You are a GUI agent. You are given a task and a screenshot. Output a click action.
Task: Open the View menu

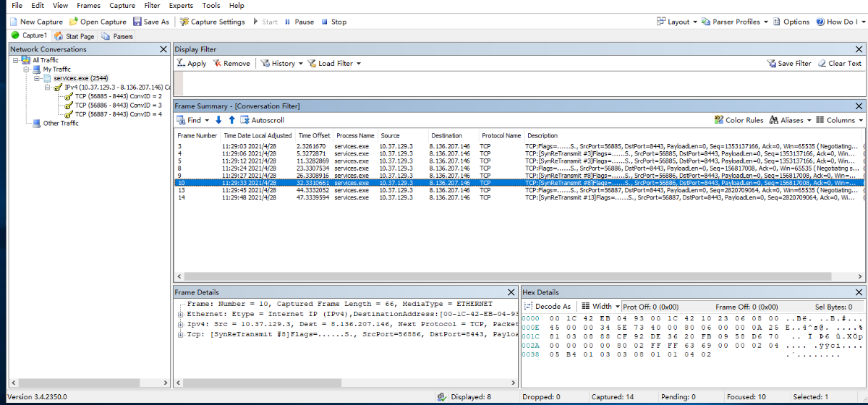click(x=61, y=5)
